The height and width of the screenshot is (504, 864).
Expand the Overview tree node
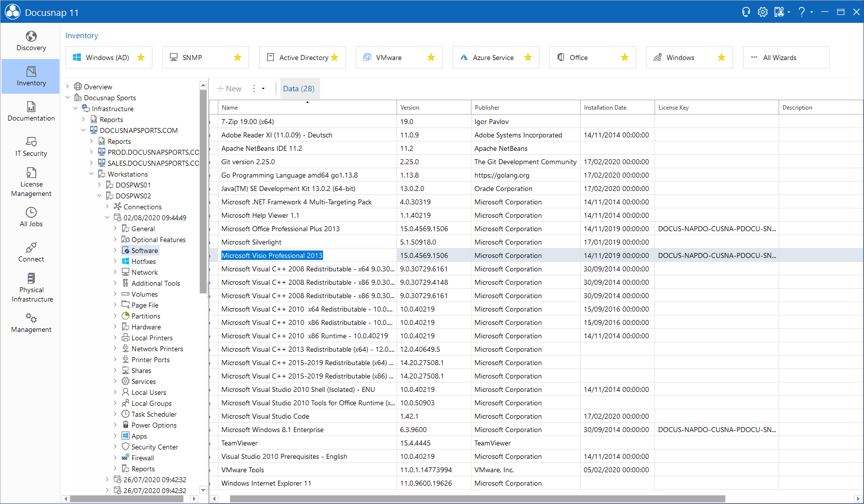pos(68,87)
